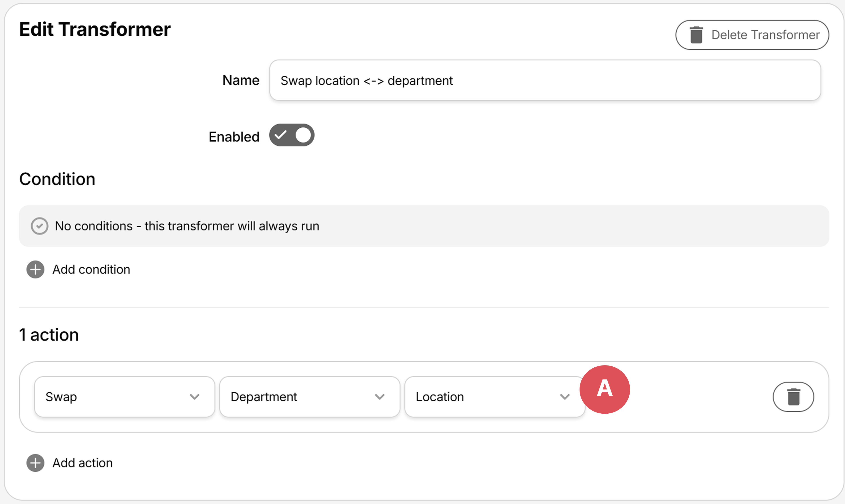Click the chevron arrow on the Location dropdown
Viewport: 845px width, 504px height.
(565, 397)
